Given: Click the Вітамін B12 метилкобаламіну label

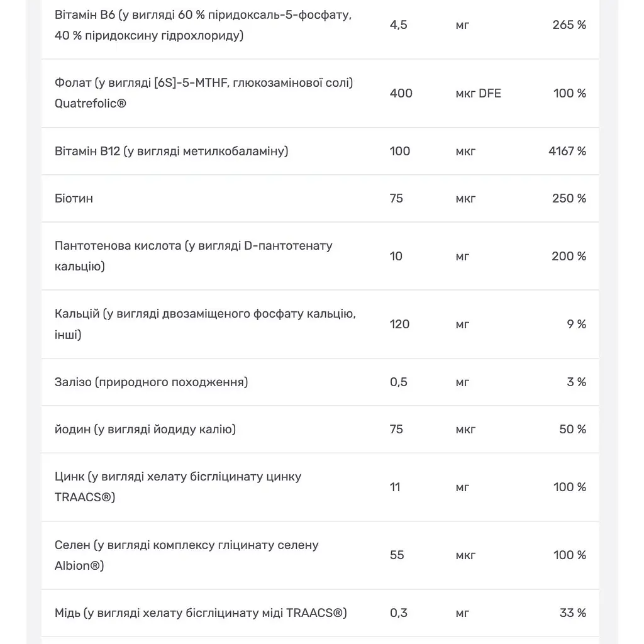Looking at the screenshot, I should [171, 151].
